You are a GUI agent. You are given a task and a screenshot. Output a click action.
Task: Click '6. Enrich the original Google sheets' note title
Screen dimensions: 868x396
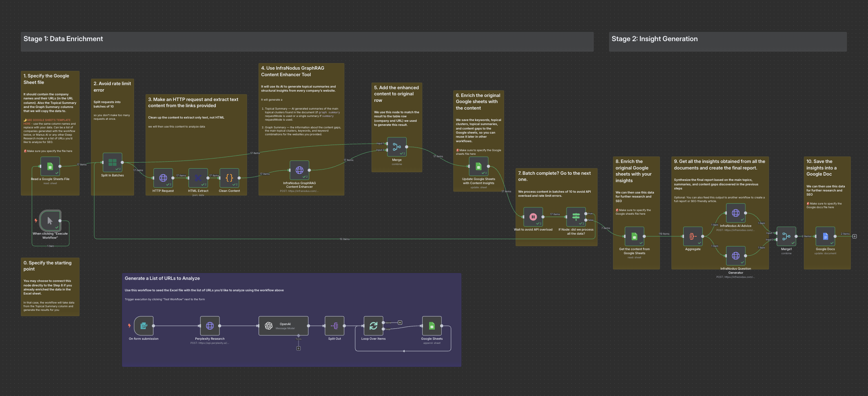(x=478, y=101)
